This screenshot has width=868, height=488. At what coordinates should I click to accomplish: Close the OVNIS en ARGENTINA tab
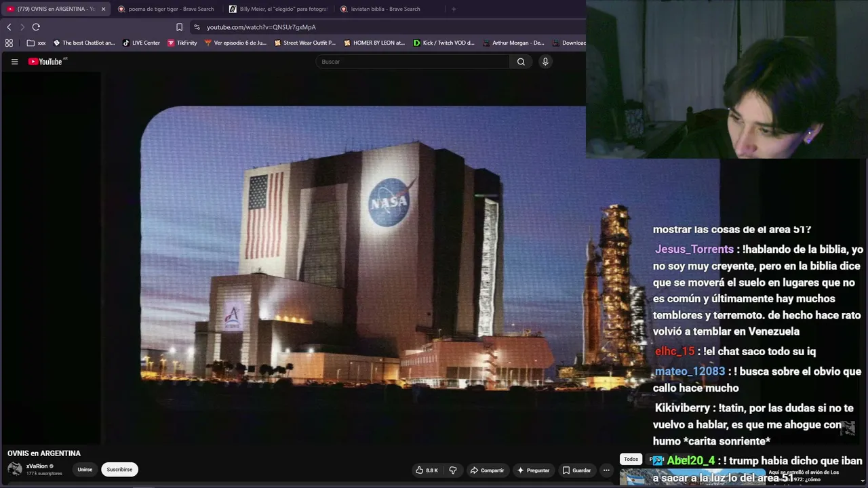pos(103,9)
